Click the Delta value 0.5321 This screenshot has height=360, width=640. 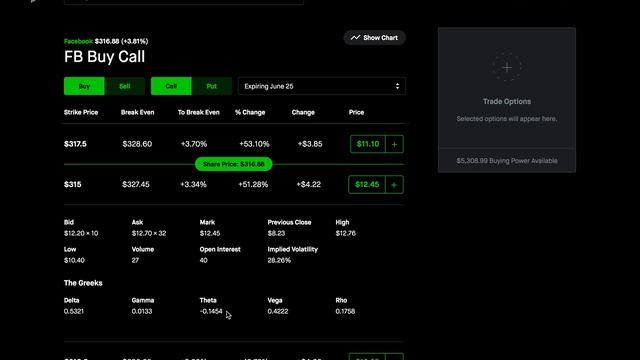[x=74, y=311]
